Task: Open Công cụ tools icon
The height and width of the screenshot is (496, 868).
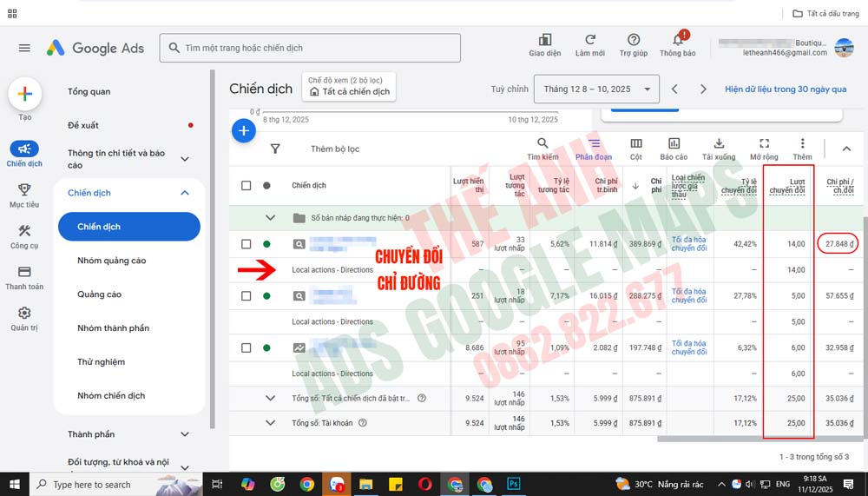Action: (24, 230)
